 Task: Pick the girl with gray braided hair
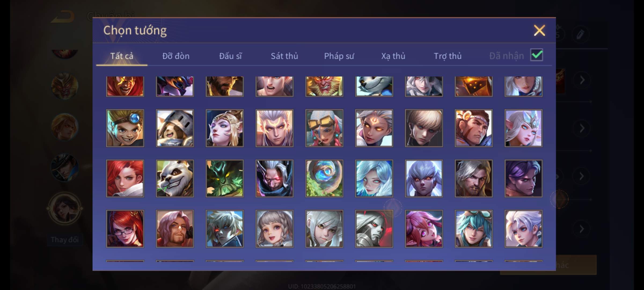pos(274,229)
